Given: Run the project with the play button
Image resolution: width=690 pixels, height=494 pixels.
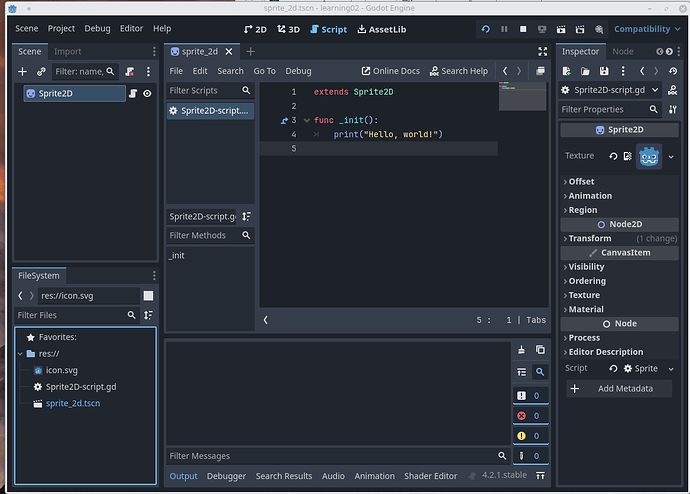Looking at the screenshot, I should point(485,29).
